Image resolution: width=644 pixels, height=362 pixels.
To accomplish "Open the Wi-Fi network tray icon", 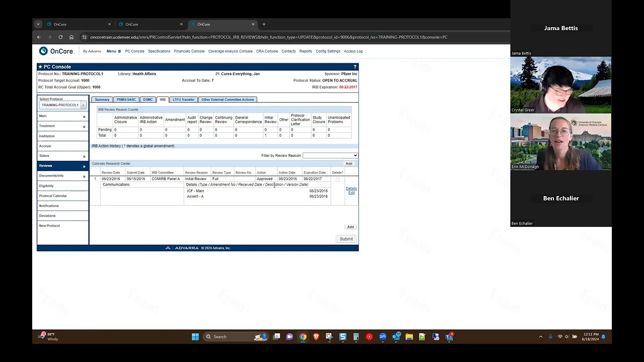I will 560,337.
